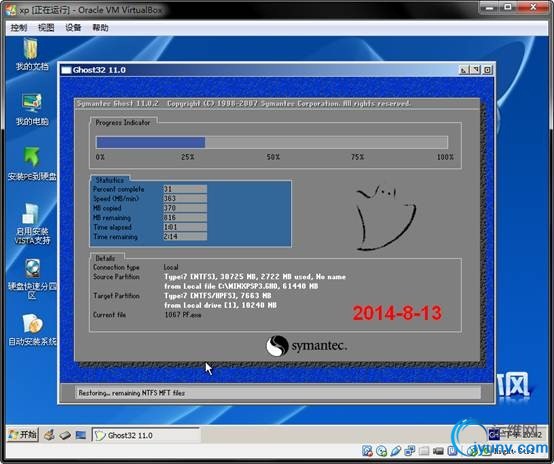Click the ghost mascot drawing
554x464 pixels.
(386, 217)
